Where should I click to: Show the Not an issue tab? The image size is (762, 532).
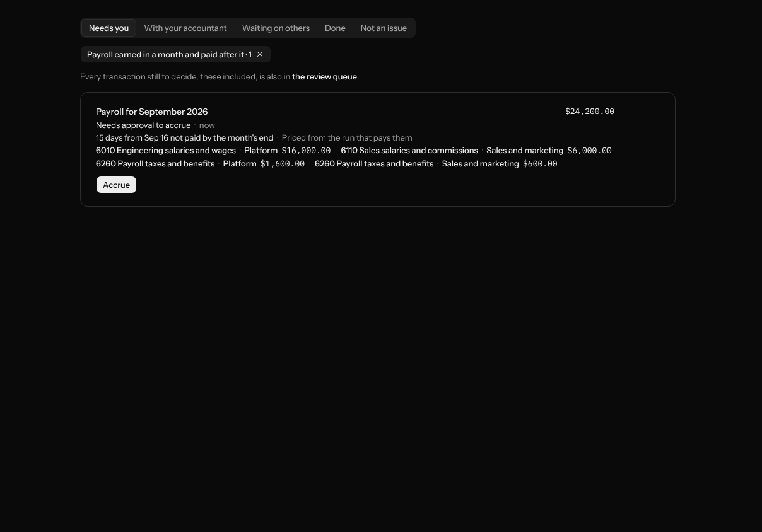point(384,28)
